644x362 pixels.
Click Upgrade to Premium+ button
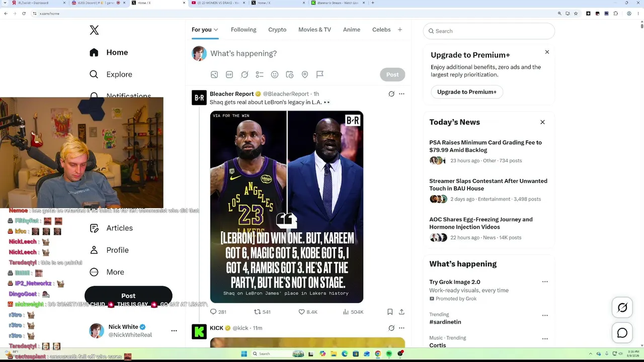pyautogui.click(x=467, y=92)
